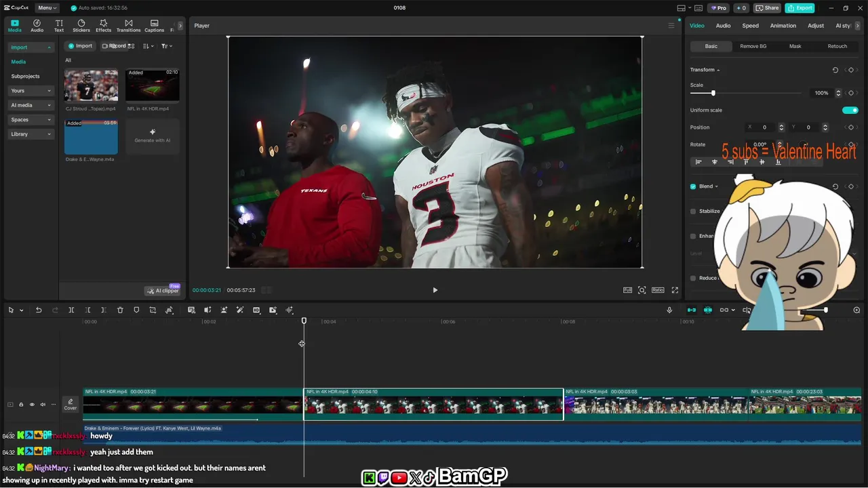Toggle the video track lock icon

click(21, 405)
